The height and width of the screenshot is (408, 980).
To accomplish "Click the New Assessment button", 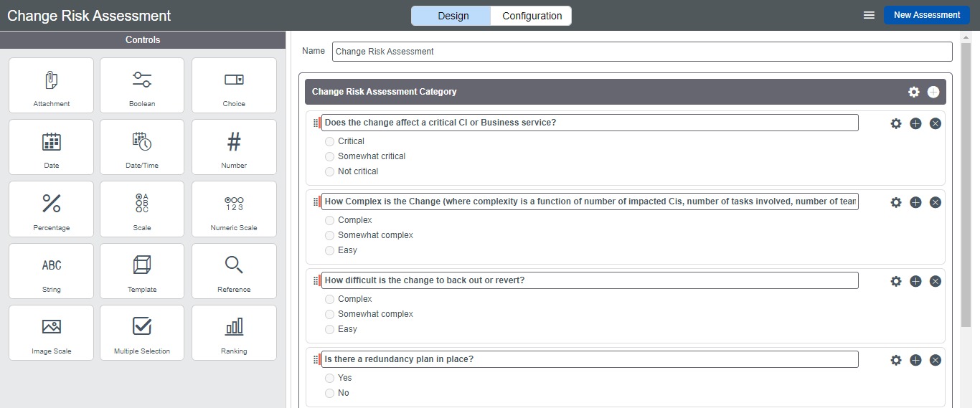I will click(927, 15).
